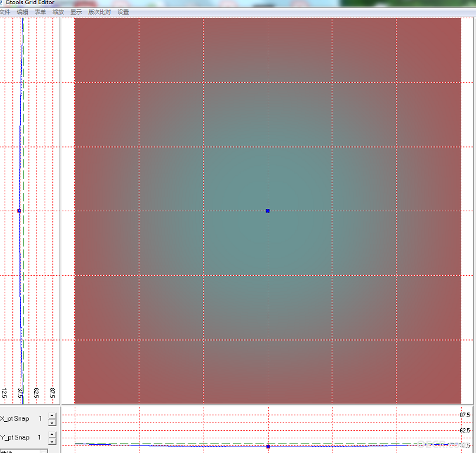Open the 编辑 menu
The width and height of the screenshot is (476, 453).
(22, 12)
